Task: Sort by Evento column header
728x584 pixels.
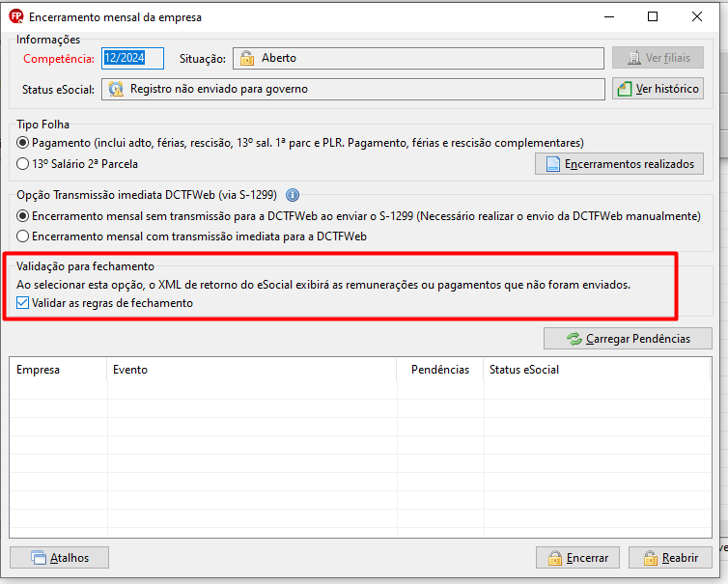Action: coord(252,370)
